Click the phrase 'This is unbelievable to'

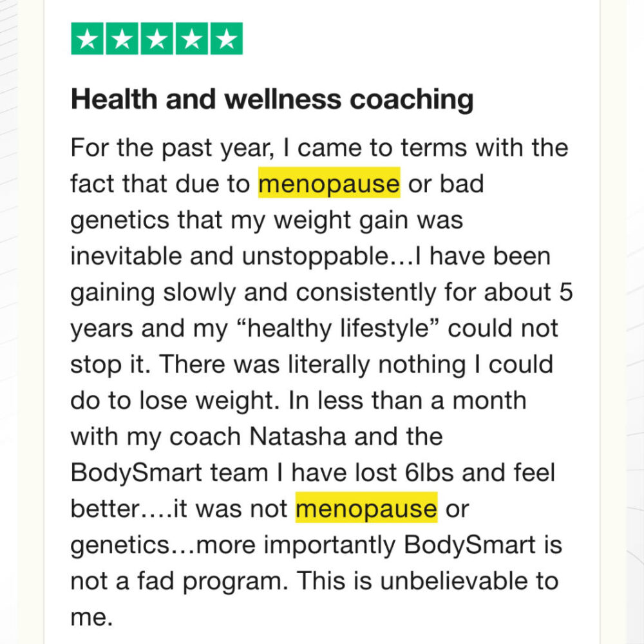427,580
